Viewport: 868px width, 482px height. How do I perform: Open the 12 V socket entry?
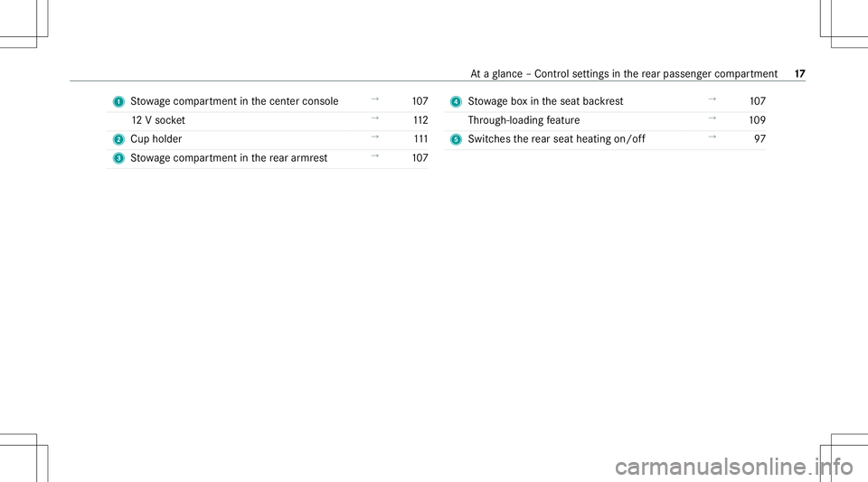click(158, 120)
